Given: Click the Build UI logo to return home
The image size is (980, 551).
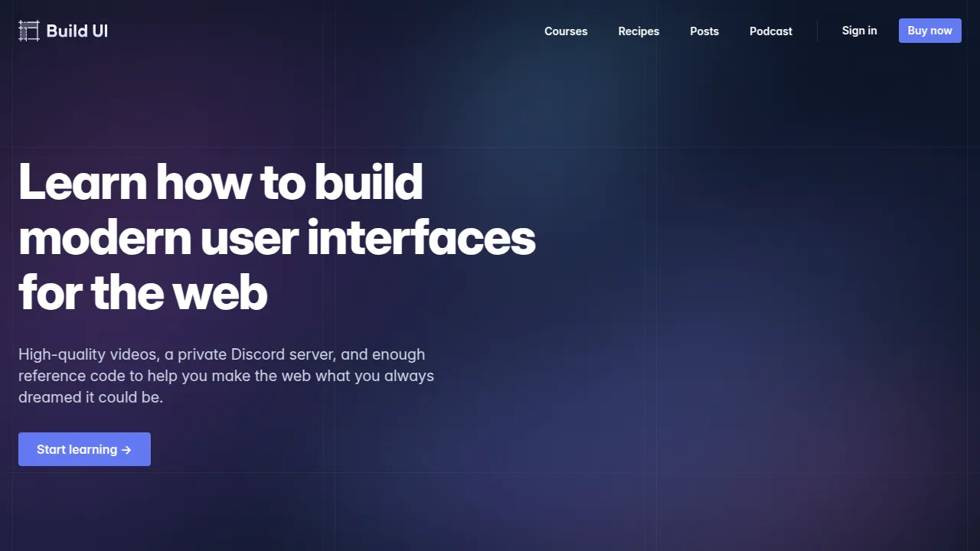Looking at the screenshot, I should point(63,31).
